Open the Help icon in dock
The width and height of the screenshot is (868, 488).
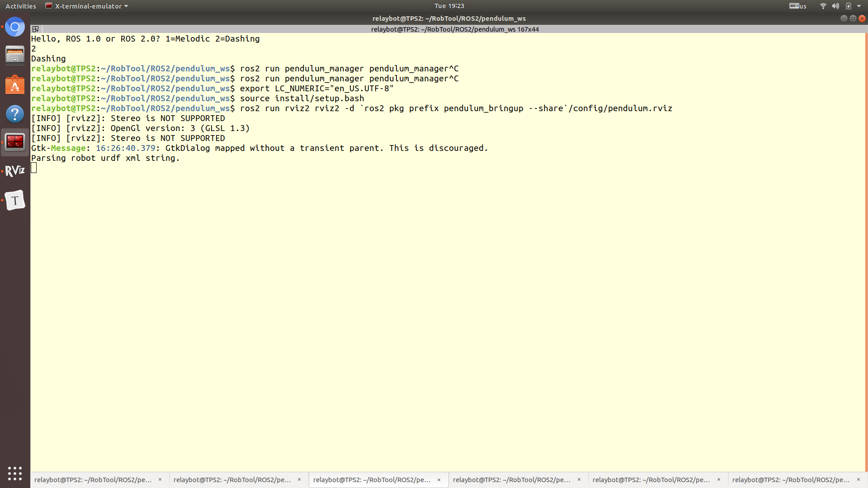(15, 114)
